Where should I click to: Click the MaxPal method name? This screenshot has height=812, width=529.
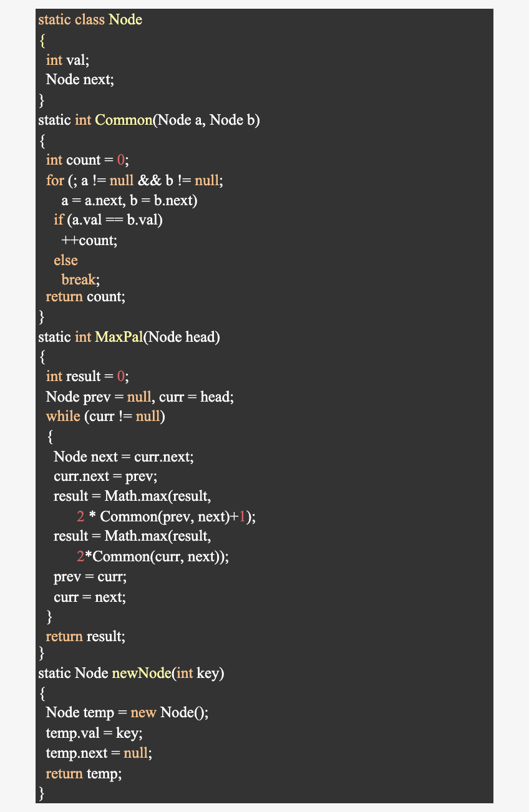[x=119, y=337]
